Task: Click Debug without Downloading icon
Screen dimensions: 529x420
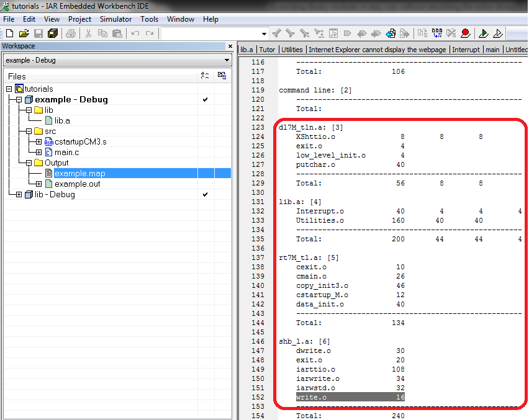Action: point(498,34)
